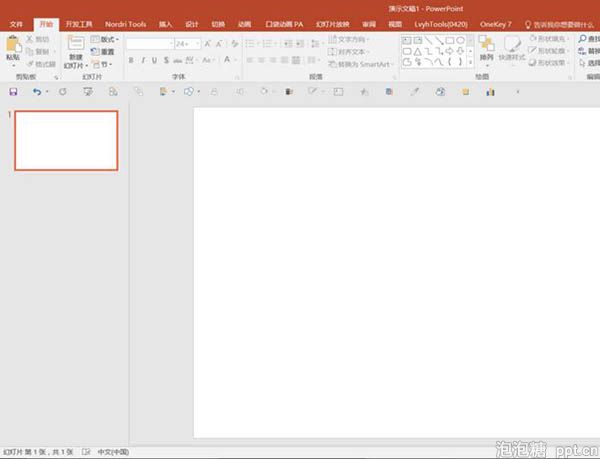
Task: Click the Reset (重置) slide button
Action: [103, 52]
